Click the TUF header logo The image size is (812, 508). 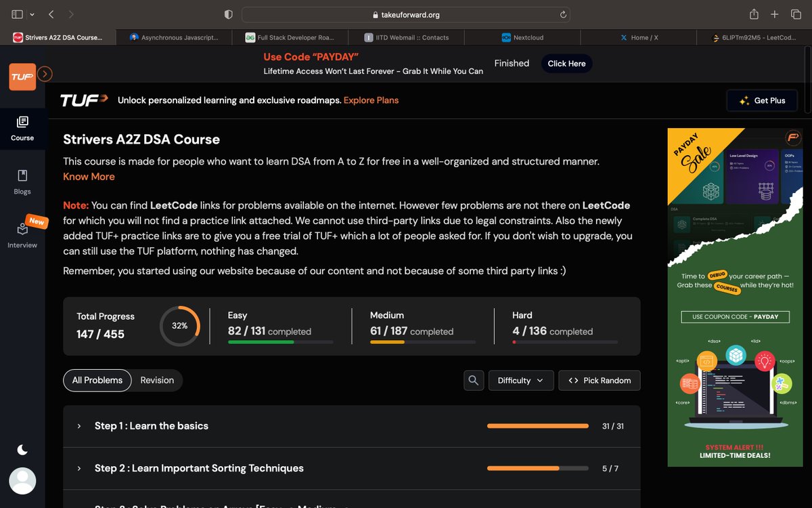(84, 100)
